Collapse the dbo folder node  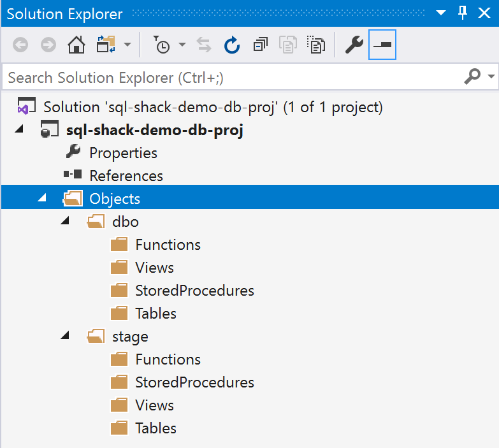coord(65,221)
